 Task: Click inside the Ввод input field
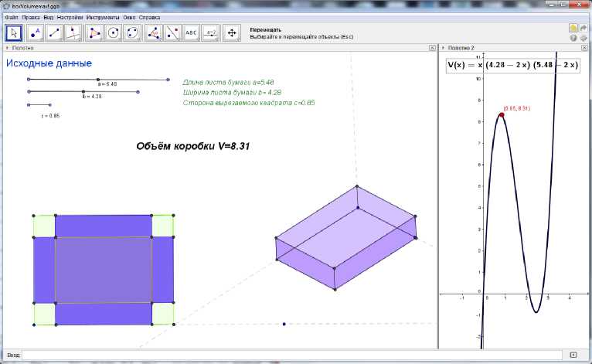pos(294,355)
